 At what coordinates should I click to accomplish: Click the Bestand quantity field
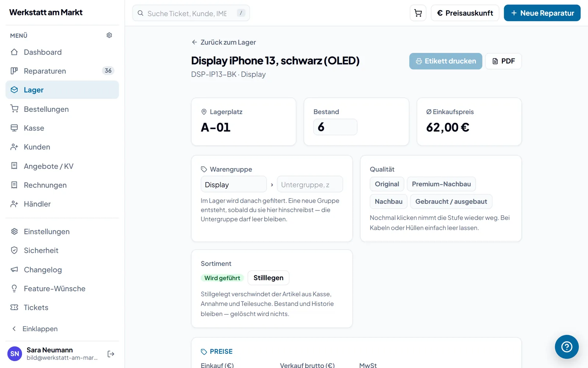(x=335, y=127)
